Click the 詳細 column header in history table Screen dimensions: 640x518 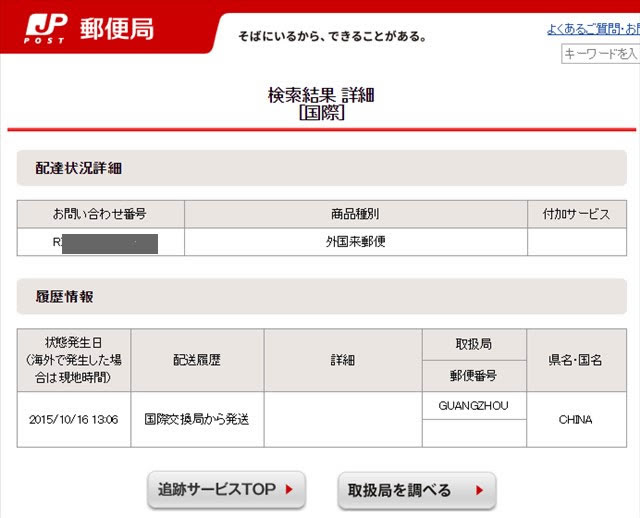pos(343,360)
